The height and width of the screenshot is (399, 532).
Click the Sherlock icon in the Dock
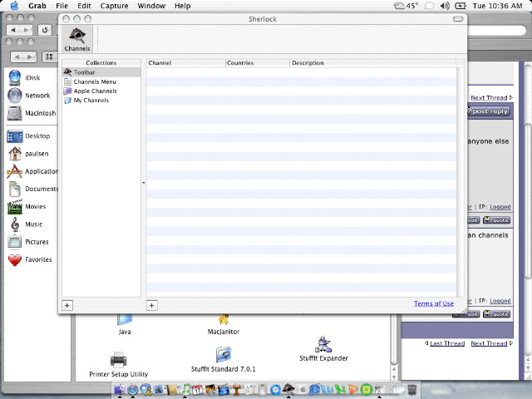coord(288,389)
